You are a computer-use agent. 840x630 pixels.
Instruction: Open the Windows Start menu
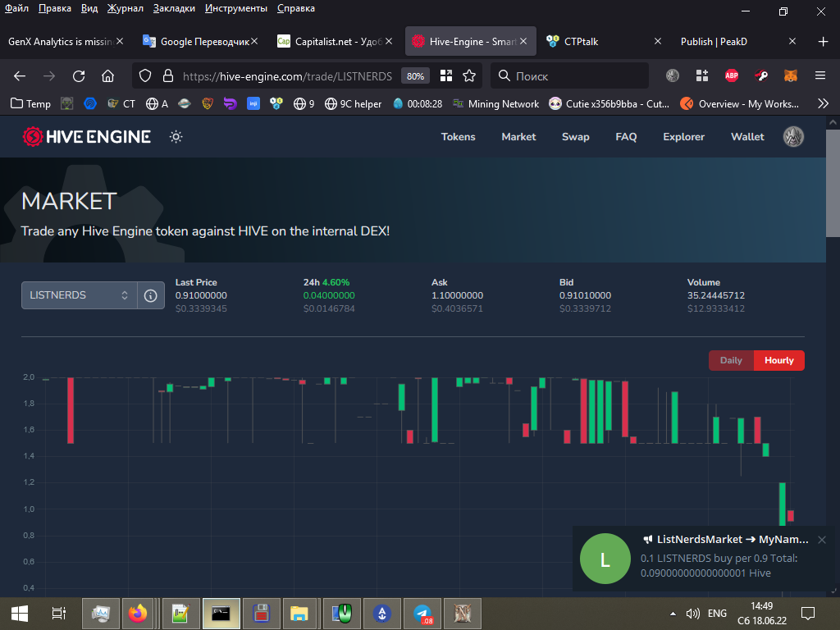pyautogui.click(x=20, y=614)
